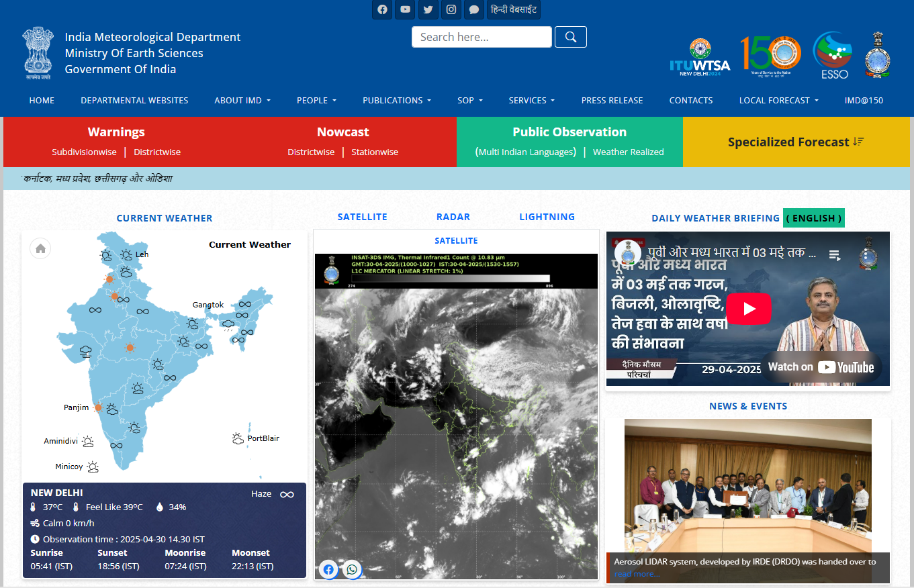Expand the SOP dropdown menu
Image resolution: width=914 pixels, height=588 pixels.
point(470,100)
